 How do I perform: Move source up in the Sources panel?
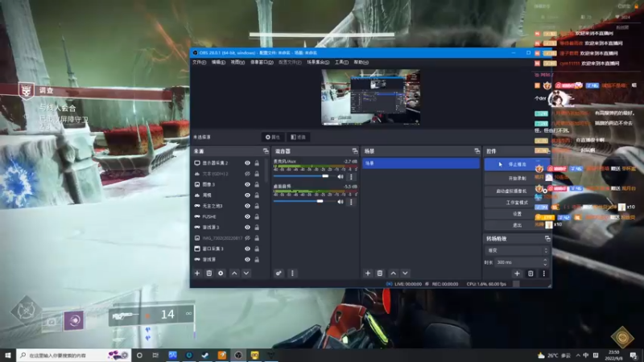click(x=234, y=274)
